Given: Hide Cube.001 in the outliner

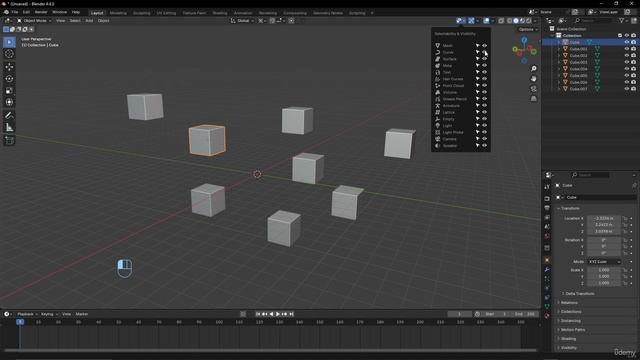Looking at the screenshot, I should (x=627, y=49).
